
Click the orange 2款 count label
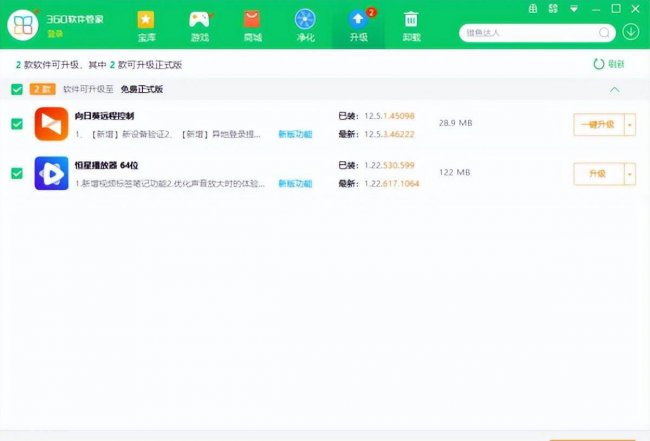(42, 89)
